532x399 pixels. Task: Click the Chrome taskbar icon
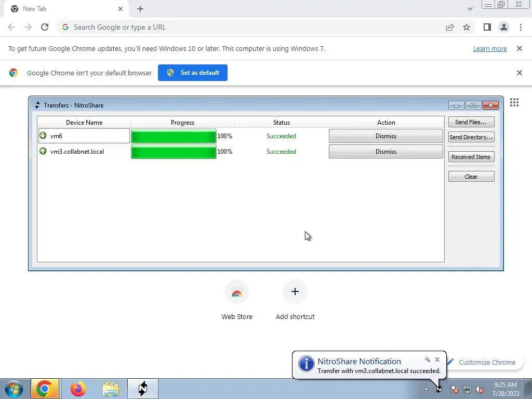coord(45,389)
